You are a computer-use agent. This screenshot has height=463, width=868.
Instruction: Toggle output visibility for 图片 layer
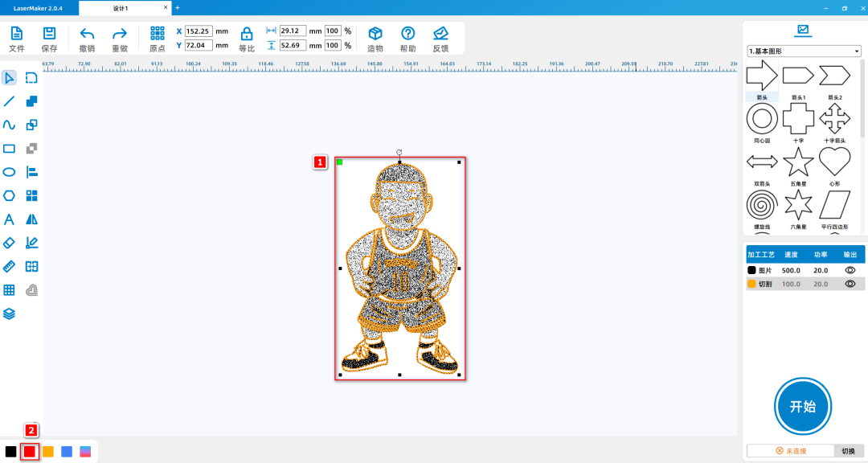coord(850,271)
